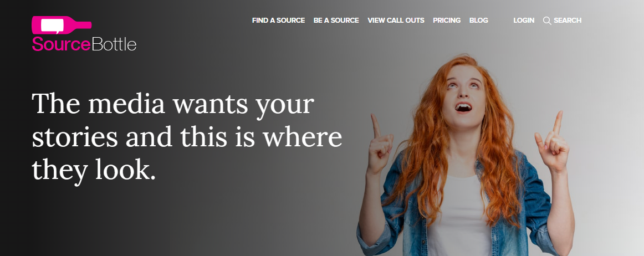Open the Find a Source menu item
Image resolution: width=644 pixels, height=256 pixels.
pos(278,20)
